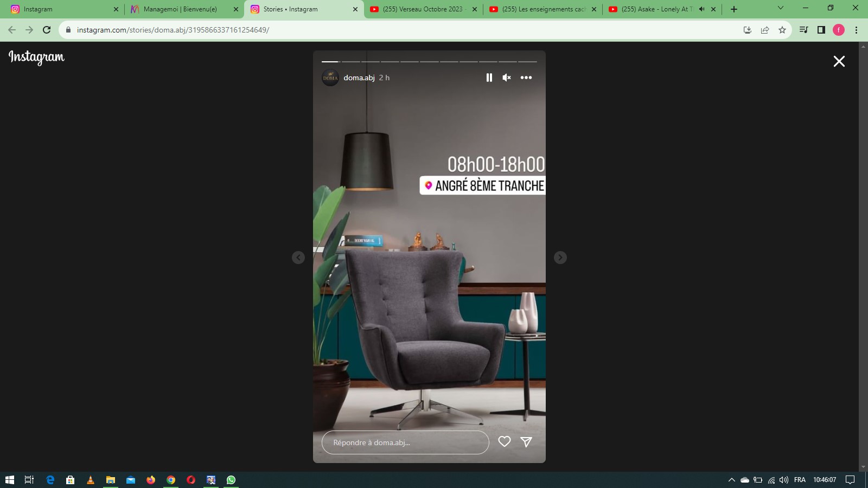
Task: Go to the next story arrow
Action: (560, 258)
